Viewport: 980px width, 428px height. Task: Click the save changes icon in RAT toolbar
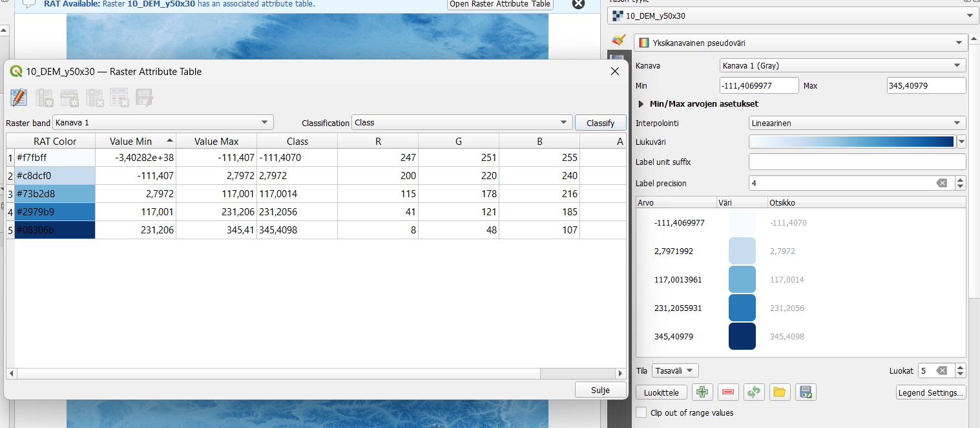click(x=144, y=98)
